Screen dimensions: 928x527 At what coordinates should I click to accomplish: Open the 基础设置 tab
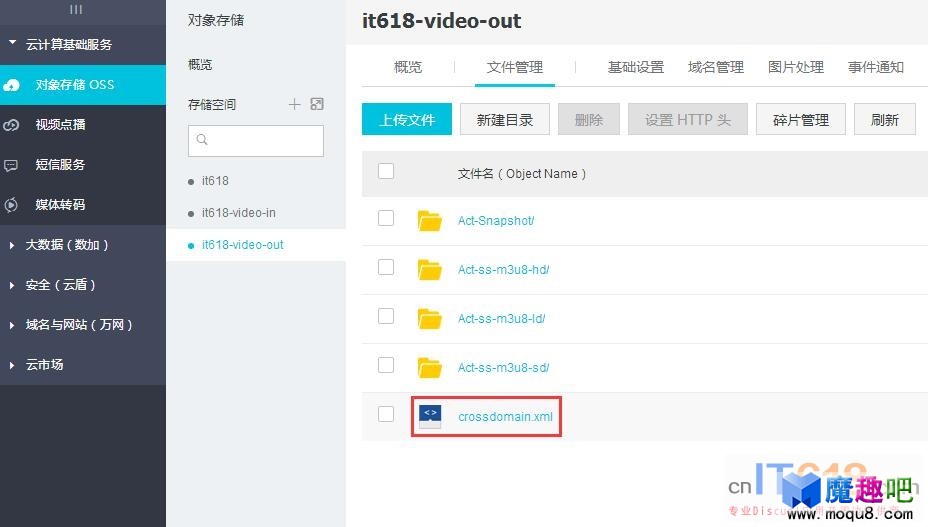(x=636, y=67)
